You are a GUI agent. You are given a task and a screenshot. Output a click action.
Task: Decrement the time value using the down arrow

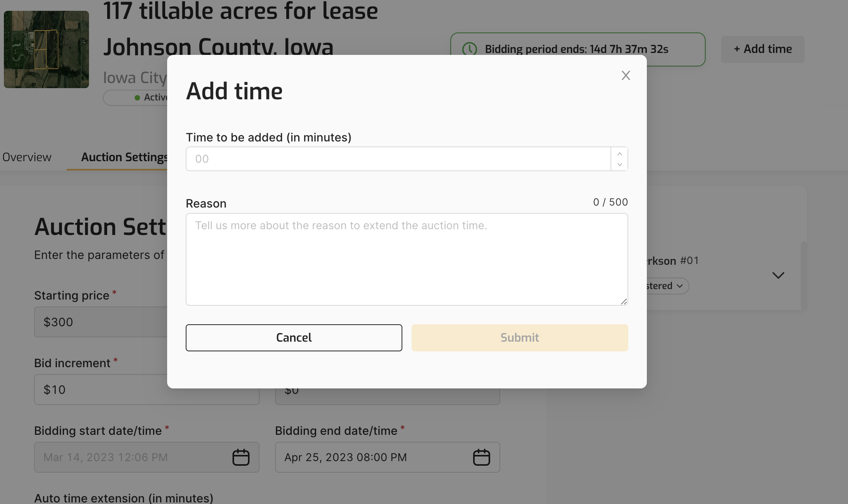coord(619,164)
